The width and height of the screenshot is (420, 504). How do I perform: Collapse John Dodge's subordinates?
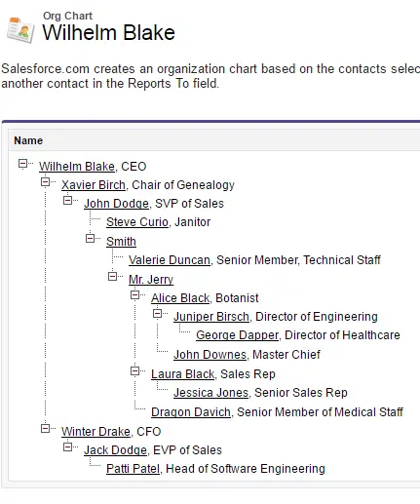coord(67,201)
